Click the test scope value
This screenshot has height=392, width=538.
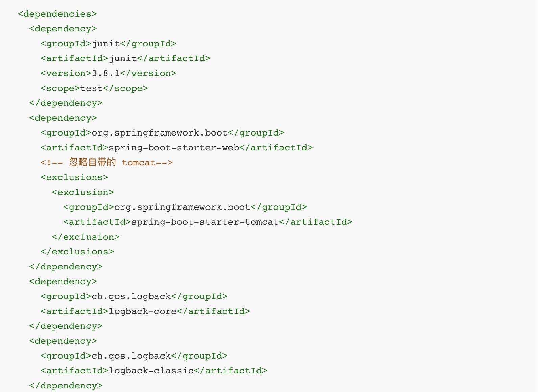coord(92,88)
